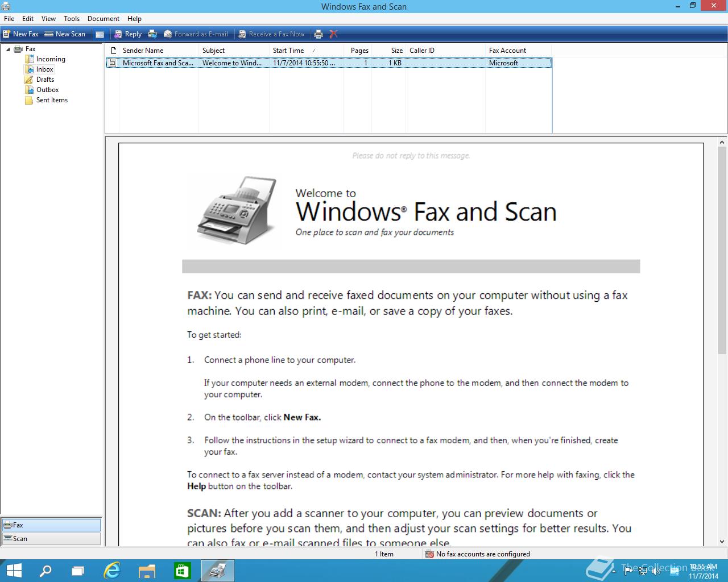Image resolution: width=728 pixels, height=582 pixels.
Task: Open the View menu
Action: click(48, 19)
